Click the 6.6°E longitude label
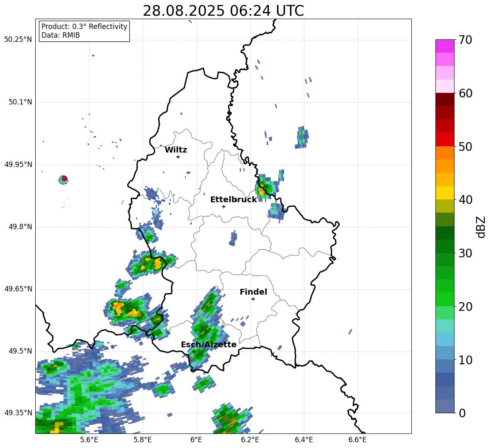 (357, 440)
